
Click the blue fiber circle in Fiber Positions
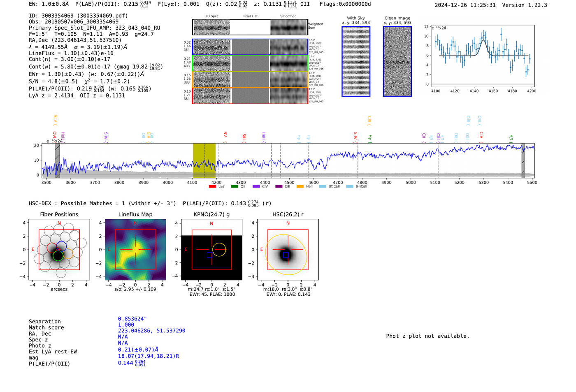pyautogui.click(x=62, y=247)
